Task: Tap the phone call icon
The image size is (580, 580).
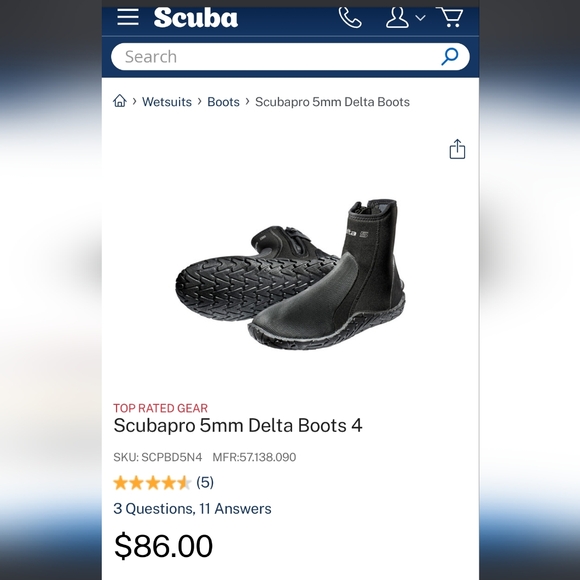Action: coord(350,18)
